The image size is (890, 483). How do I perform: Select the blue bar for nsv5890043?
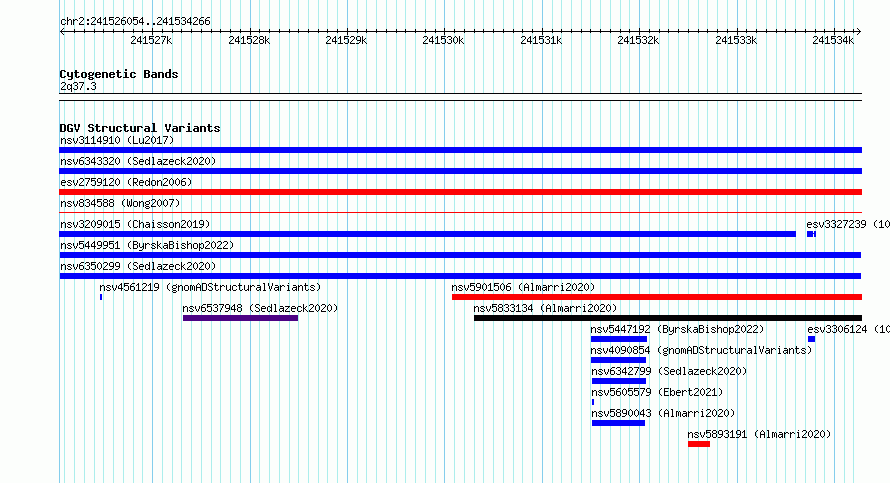pyautogui.click(x=619, y=423)
